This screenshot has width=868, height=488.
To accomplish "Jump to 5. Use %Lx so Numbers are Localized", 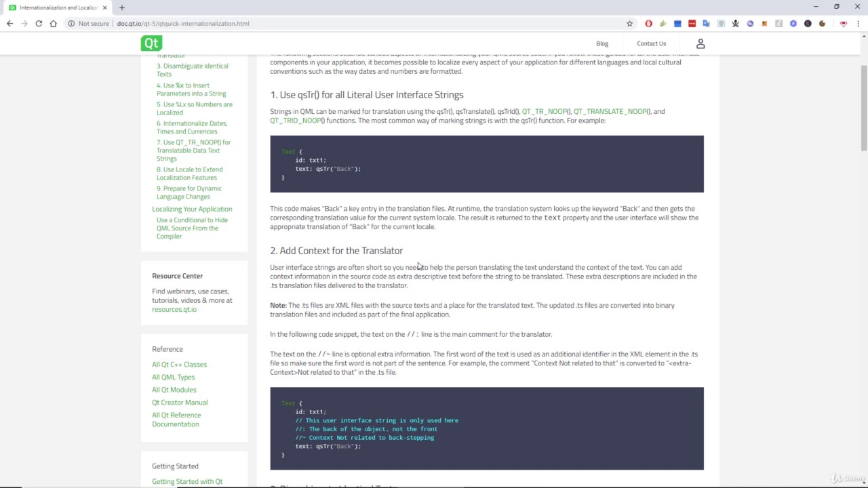I will pyautogui.click(x=194, y=108).
